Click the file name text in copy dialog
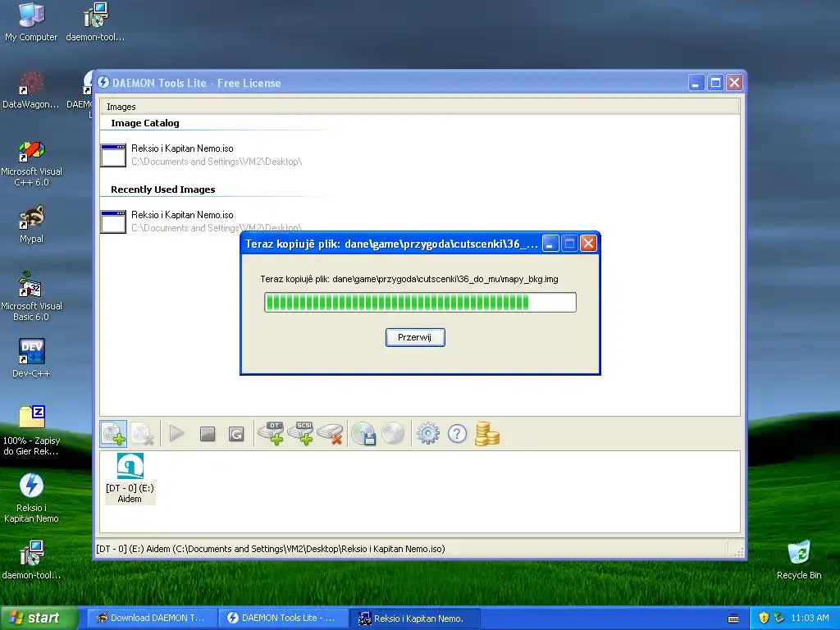840x630 pixels. click(x=409, y=279)
